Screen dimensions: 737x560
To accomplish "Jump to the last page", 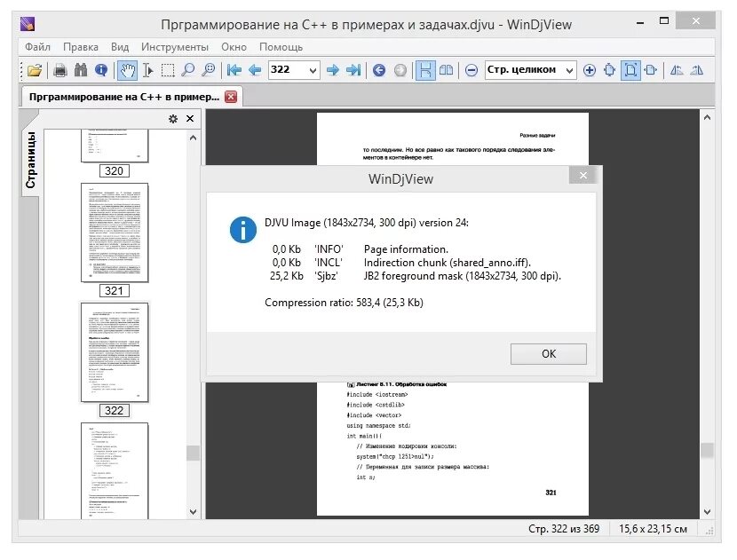I will tap(353, 70).
